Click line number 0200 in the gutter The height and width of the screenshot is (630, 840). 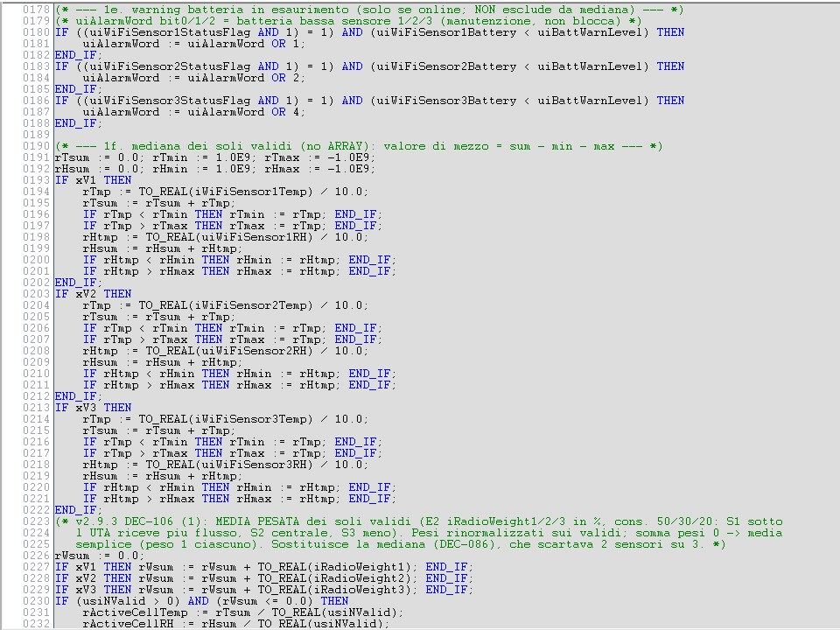[x=37, y=260]
